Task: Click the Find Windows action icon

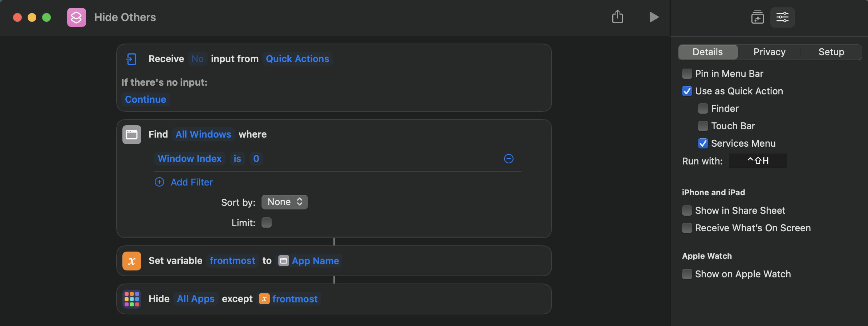Action: [x=132, y=135]
